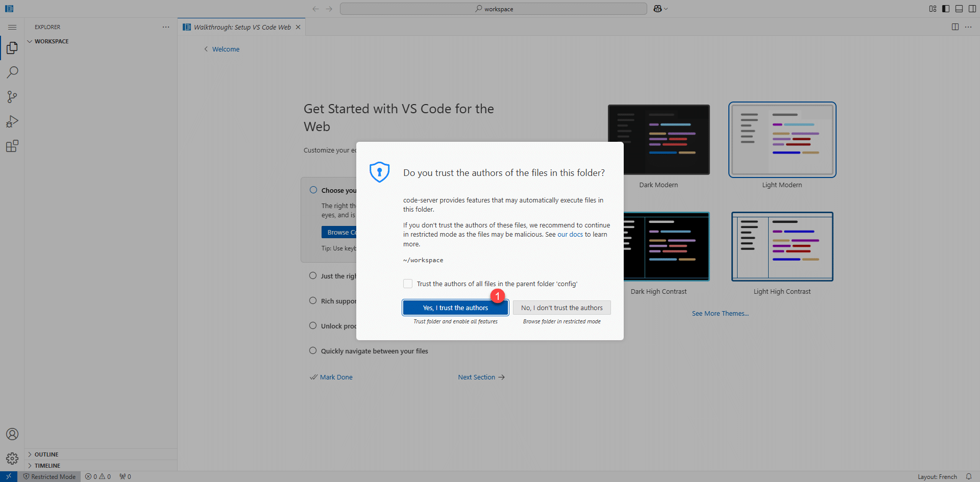Expand the TIMELINE section
Image resolution: width=980 pixels, height=482 pixels.
[47, 466]
